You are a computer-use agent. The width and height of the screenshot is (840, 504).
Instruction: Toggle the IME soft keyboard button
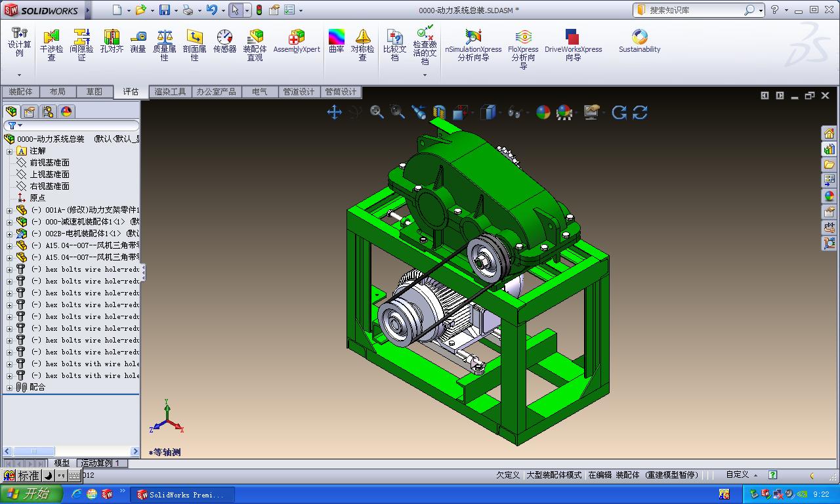point(74,476)
